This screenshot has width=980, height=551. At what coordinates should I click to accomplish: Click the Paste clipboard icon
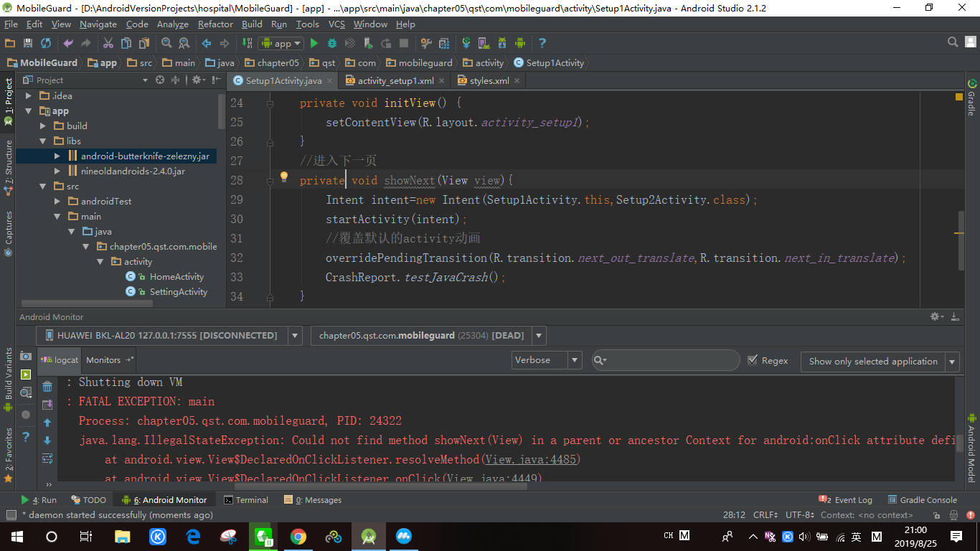[x=144, y=43]
